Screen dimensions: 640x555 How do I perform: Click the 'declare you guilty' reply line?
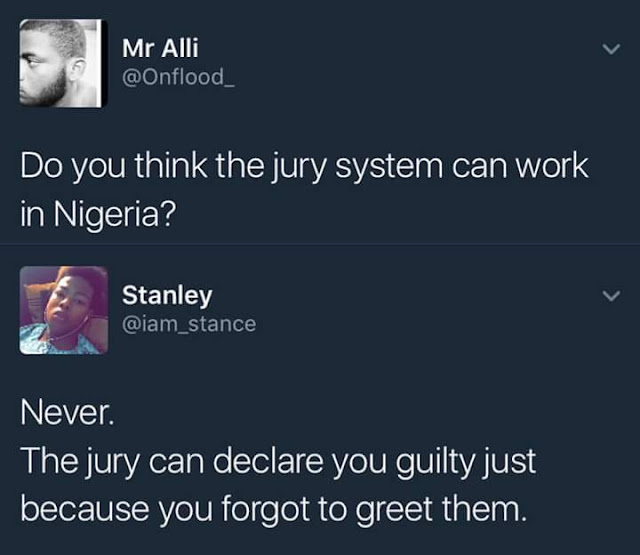point(278,461)
